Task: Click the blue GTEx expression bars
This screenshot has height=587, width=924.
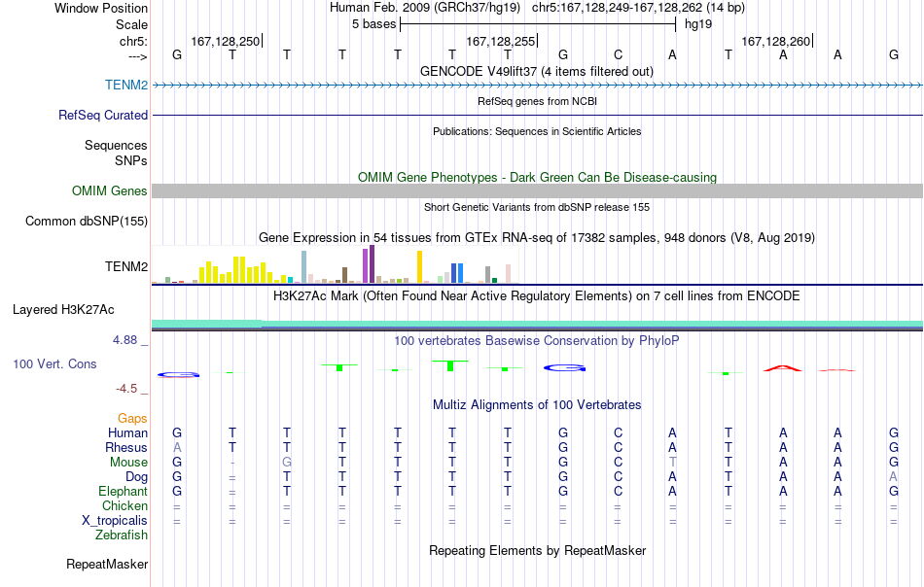Action: [457, 273]
